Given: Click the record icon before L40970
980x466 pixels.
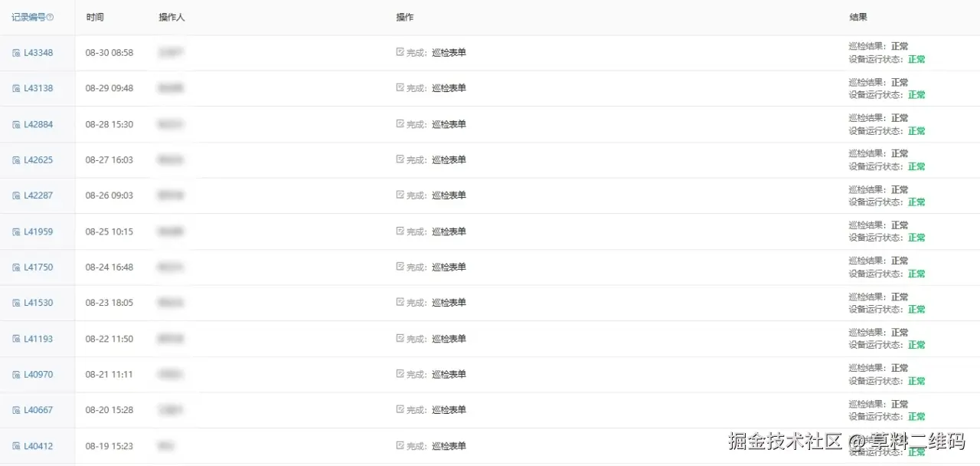Looking at the screenshot, I should 16,375.
